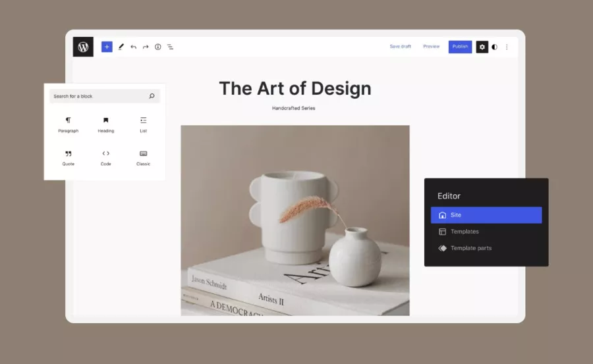Screen dimensions: 593x364
Task: Insert a Classic block
Action: pos(144,158)
